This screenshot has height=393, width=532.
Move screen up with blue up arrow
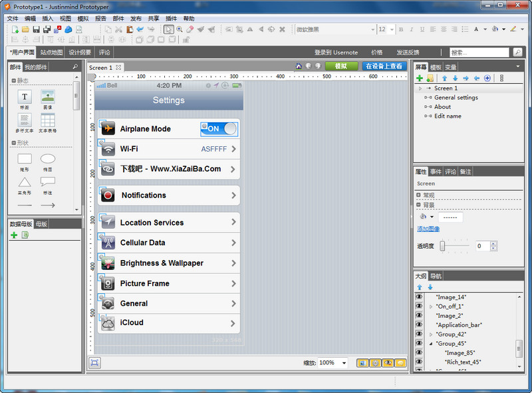pyautogui.click(x=444, y=78)
